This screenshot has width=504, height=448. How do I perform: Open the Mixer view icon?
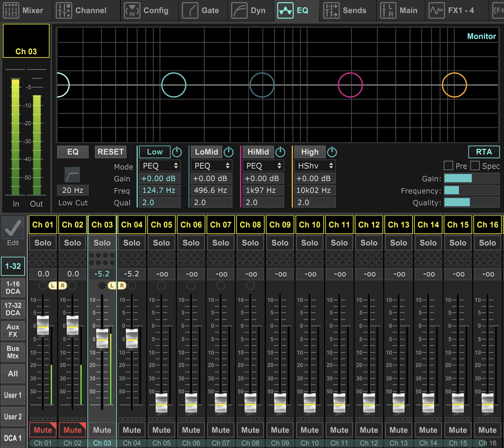click(11, 10)
